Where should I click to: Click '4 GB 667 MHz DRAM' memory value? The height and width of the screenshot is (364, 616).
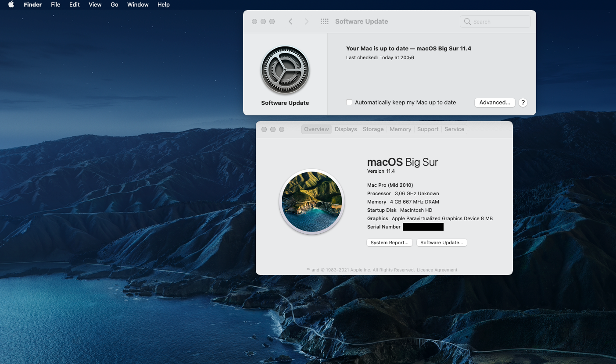tap(415, 202)
